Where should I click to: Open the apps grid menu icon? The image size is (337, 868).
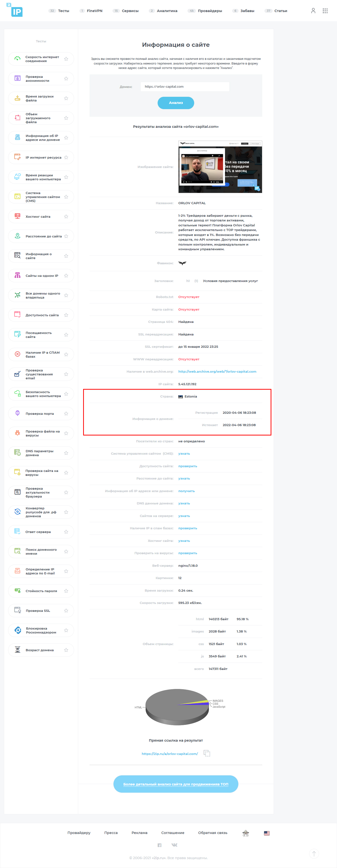(x=325, y=11)
